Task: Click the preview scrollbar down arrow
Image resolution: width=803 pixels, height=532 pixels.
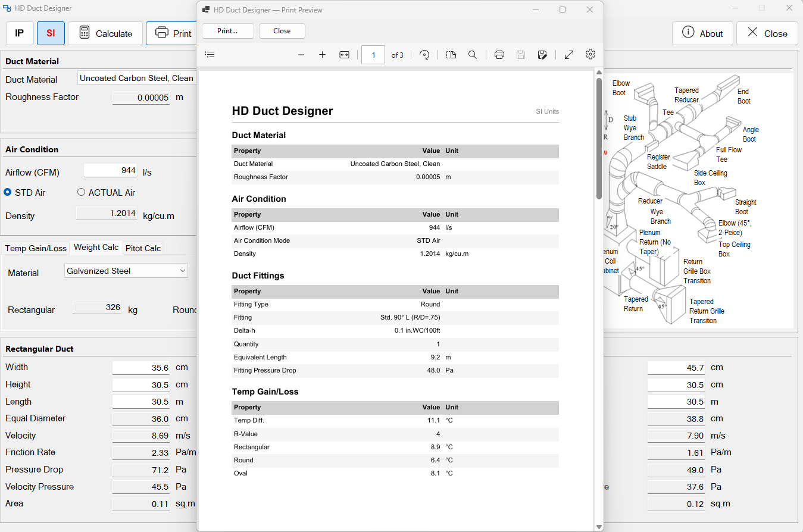Action: pyautogui.click(x=599, y=527)
